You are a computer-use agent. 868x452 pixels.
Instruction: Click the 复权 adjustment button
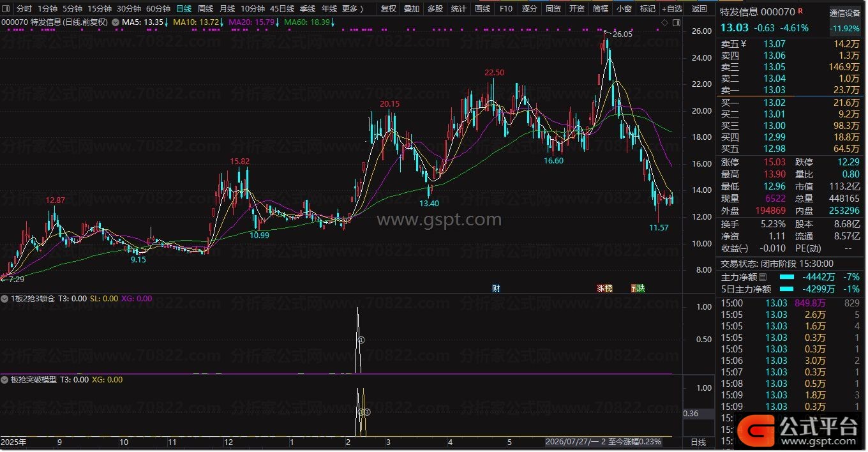388,9
